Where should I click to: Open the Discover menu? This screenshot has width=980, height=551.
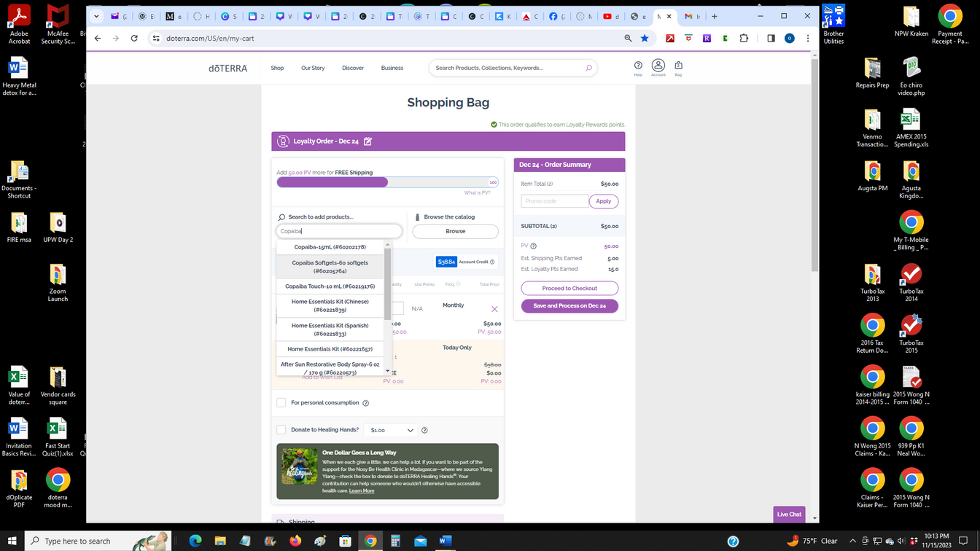(353, 68)
